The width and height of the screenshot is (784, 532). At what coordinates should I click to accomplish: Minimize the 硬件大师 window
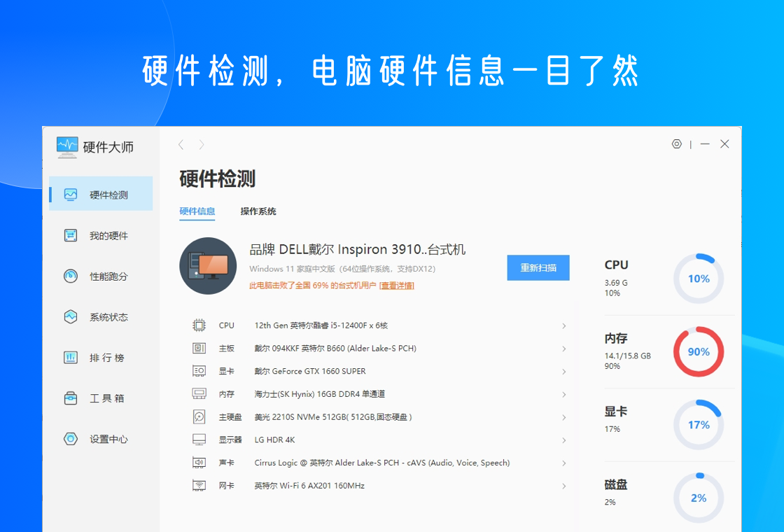tap(705, 144)
